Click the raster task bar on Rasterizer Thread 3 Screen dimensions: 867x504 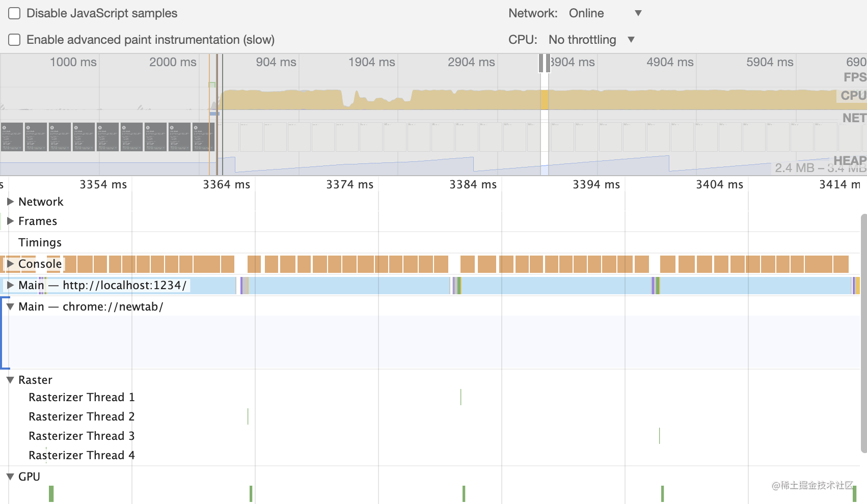coord(659,436)
